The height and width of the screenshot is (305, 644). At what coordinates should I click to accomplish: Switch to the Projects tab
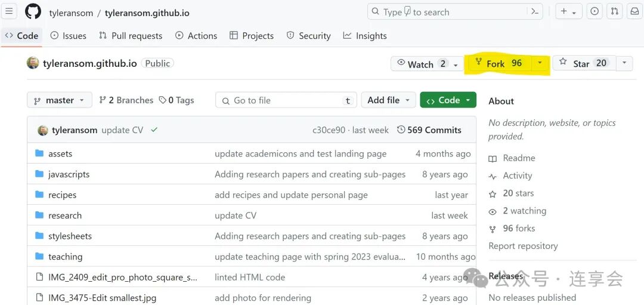[252, 36]
